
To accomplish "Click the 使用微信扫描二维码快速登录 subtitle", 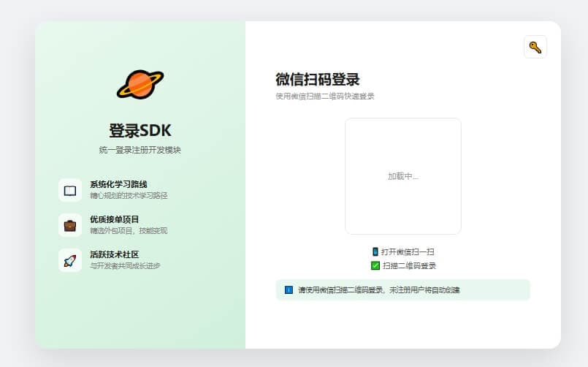I will point(325,96).
